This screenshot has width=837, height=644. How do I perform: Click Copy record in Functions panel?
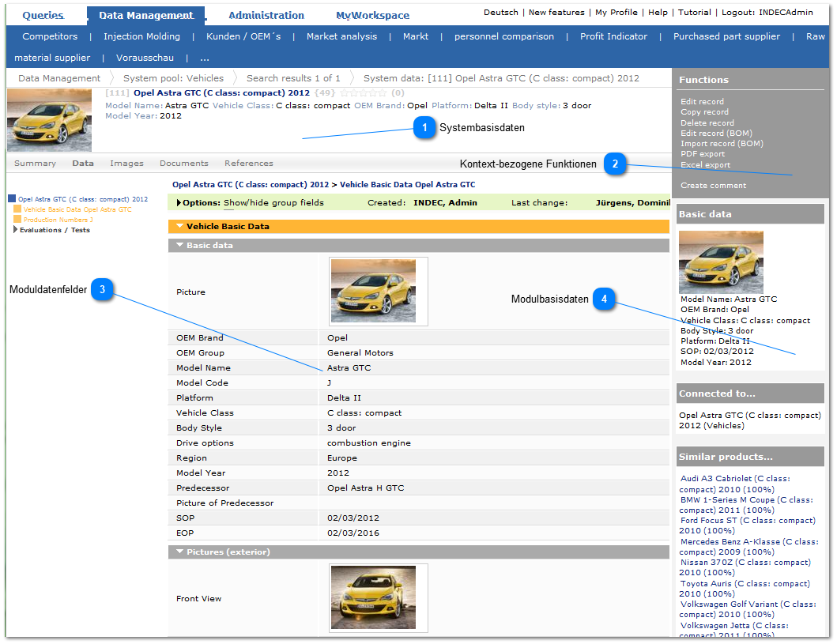704,112
